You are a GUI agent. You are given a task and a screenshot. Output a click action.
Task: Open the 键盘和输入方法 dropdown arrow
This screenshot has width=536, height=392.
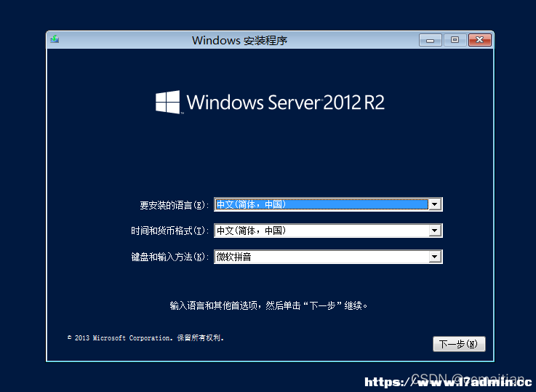pos(434,257)
